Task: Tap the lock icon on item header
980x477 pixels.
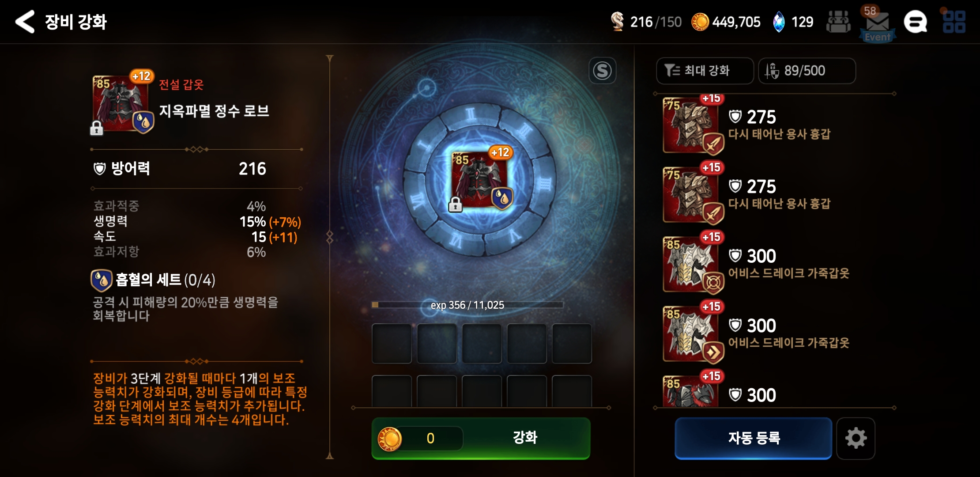Action: 96,129
